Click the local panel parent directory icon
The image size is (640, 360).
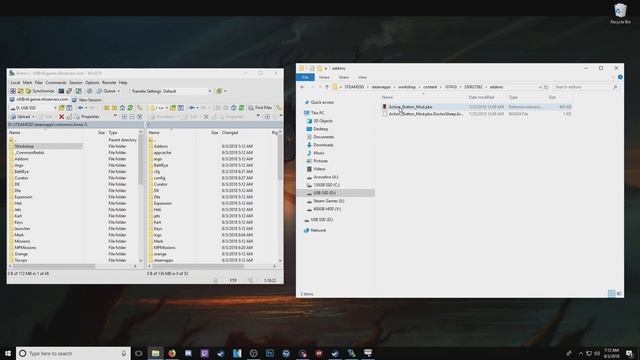point(107,108)
